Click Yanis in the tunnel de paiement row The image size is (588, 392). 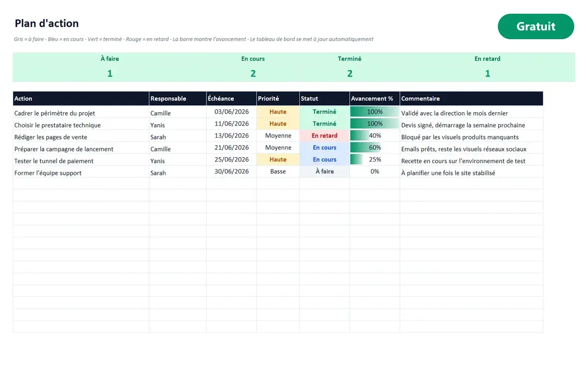coord(178,160)
